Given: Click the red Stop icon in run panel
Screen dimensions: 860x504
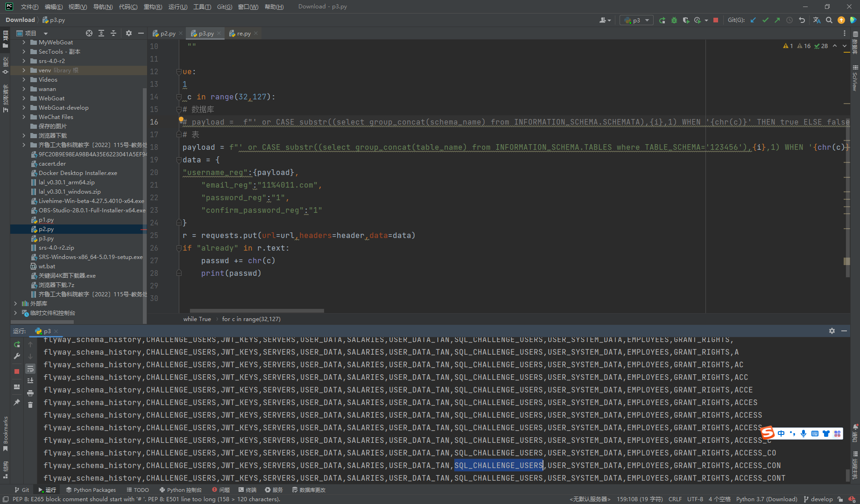Looking at the screenshot, I should [17, 371].
